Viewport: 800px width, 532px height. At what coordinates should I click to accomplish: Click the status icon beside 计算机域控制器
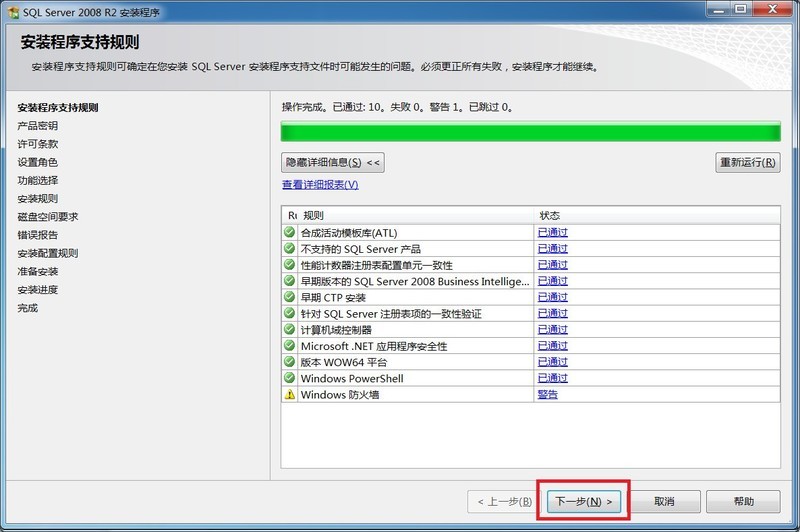point(290,330)
